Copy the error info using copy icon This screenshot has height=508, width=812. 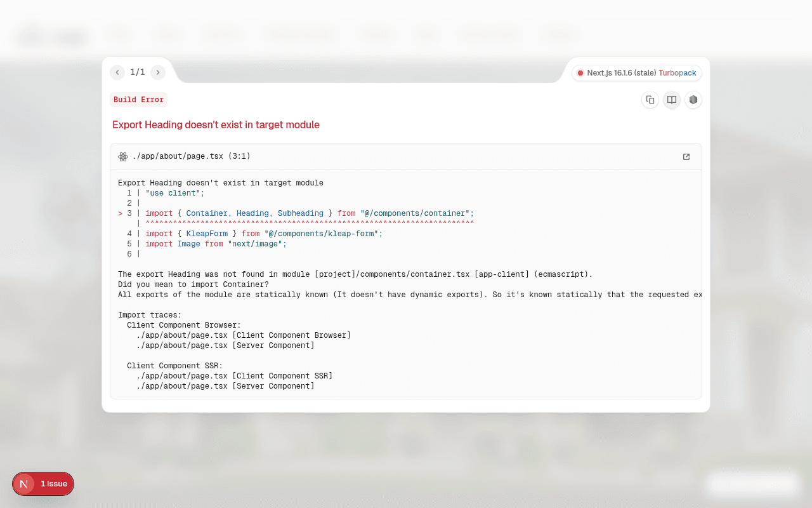(650, 100)
